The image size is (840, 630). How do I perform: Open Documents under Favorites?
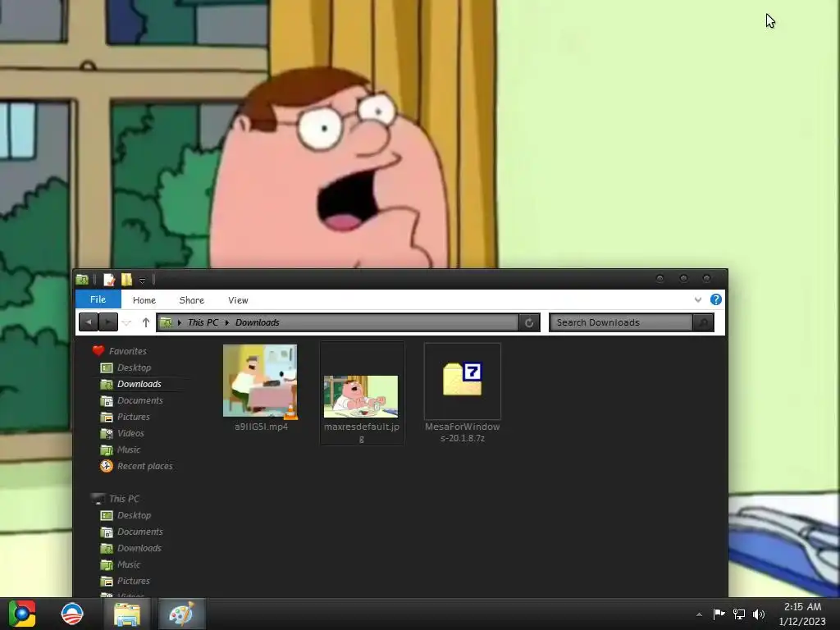[139, 400]
